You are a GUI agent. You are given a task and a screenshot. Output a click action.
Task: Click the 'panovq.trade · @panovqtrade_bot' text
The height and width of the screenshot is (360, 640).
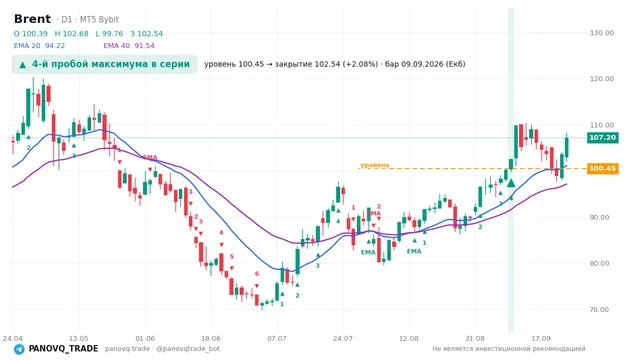click(x=162, y=349)
